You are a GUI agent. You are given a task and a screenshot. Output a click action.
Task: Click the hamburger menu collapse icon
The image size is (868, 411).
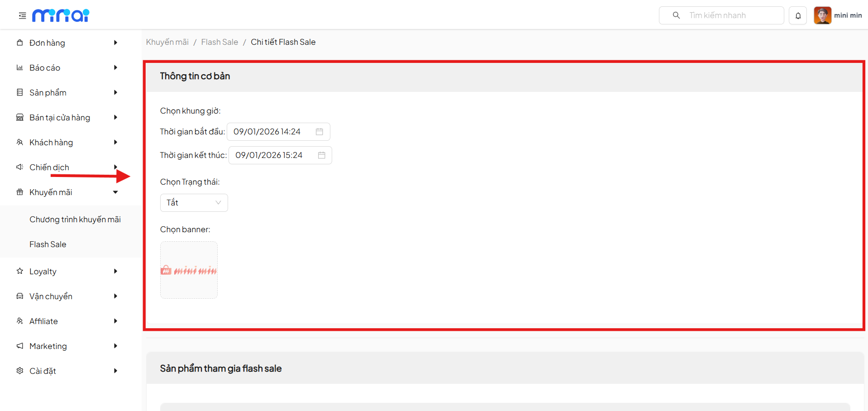[x=22, y=16]
